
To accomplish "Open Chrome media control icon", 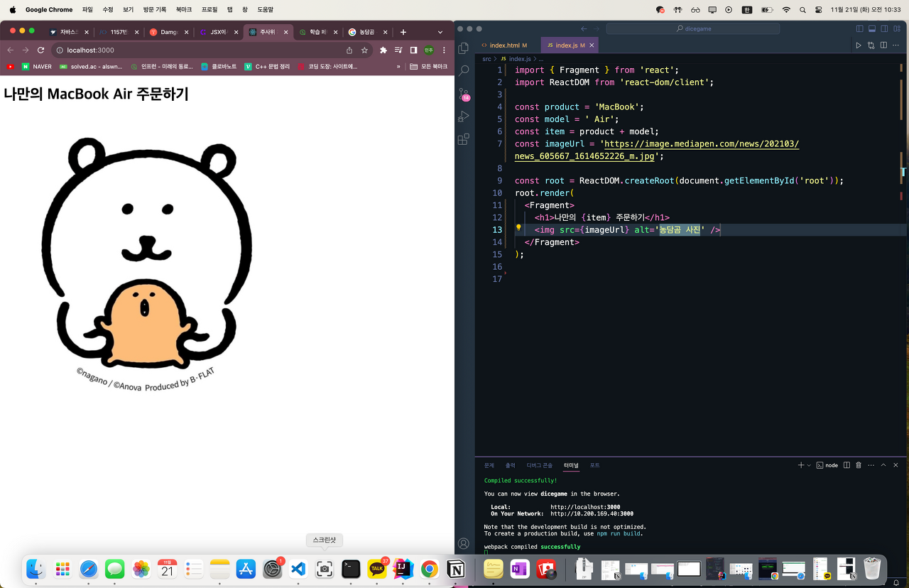I will 398,50.
